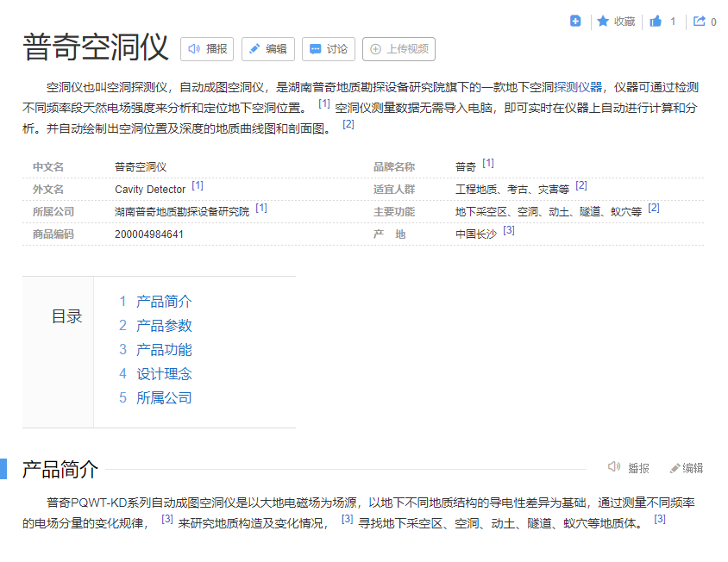Jump to 产品参数 in table of contents
This screenshot has height=562, width=728.
pos(164,326)
